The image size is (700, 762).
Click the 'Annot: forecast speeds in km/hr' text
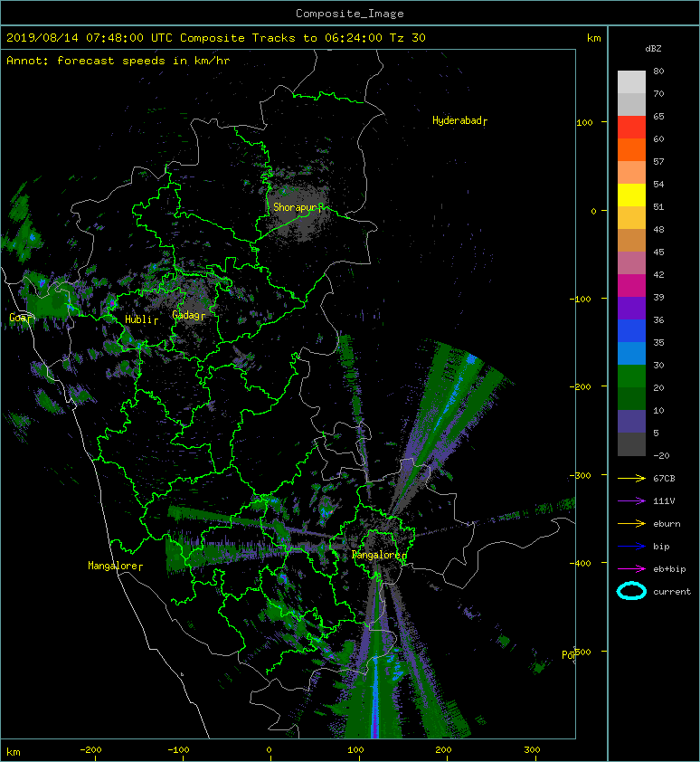(x=118, y=61)
